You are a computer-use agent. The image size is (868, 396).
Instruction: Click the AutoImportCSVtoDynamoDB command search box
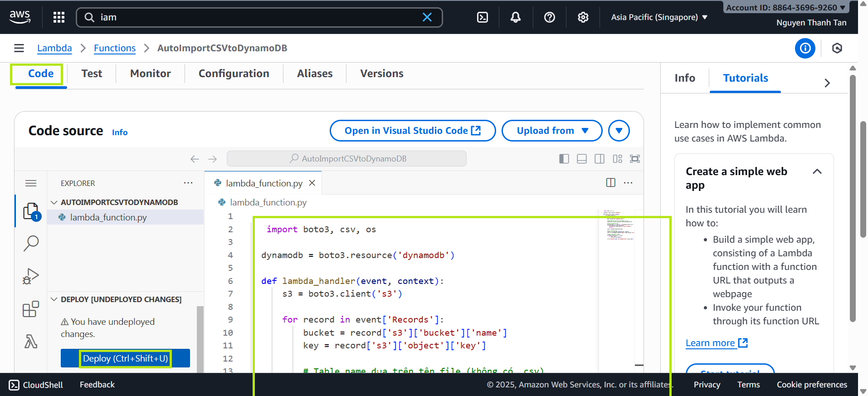(346, 159)
